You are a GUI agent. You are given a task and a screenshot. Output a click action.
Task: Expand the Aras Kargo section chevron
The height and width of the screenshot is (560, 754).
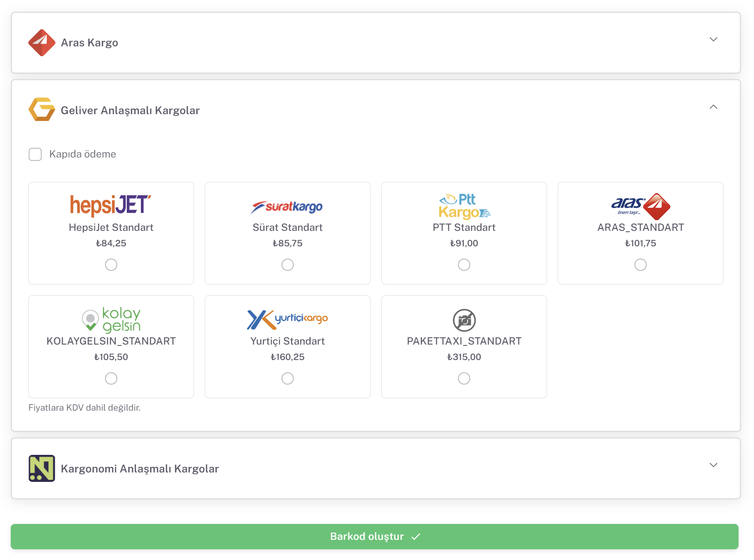click(x=713, y=39)
